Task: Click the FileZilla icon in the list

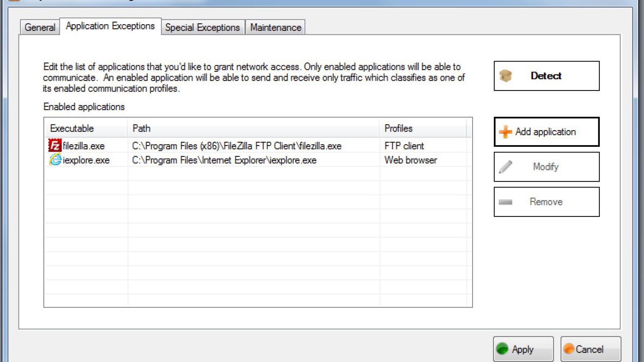Action: 55,146
